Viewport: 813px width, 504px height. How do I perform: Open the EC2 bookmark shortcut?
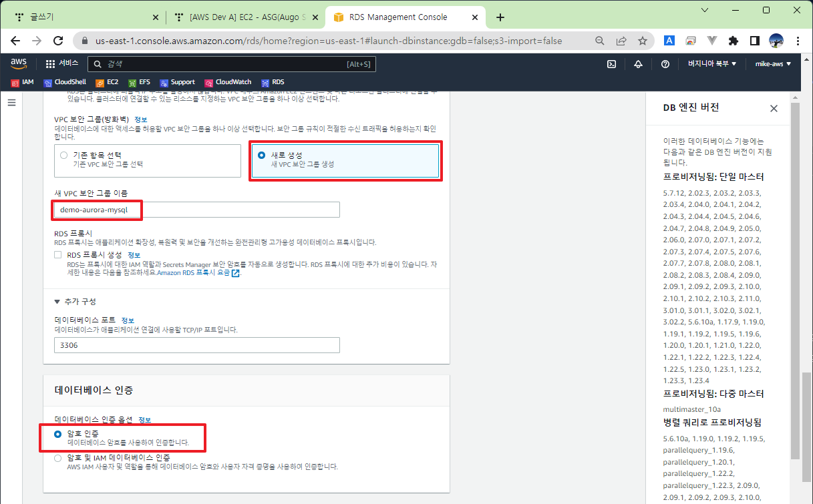tap(106, 82)
